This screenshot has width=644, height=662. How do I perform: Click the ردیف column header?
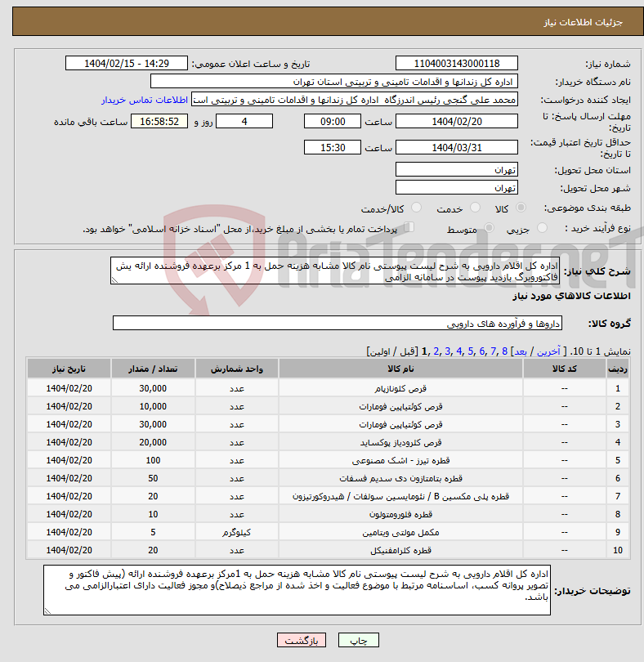point(617,368)
